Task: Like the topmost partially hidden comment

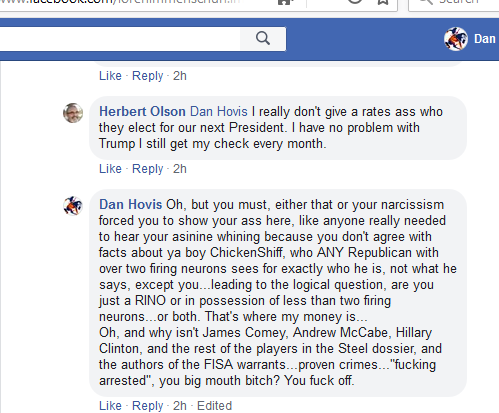Action: 110,76
